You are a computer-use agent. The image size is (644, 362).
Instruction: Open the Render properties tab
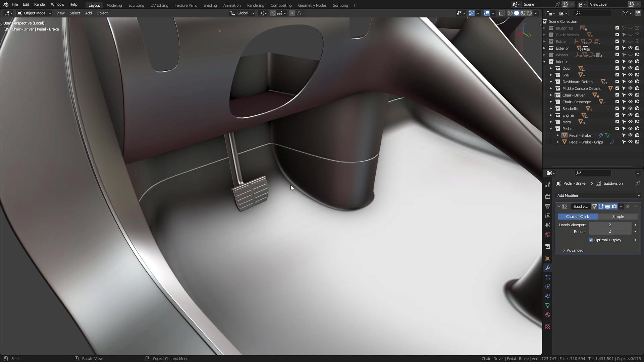click(548, 197)
